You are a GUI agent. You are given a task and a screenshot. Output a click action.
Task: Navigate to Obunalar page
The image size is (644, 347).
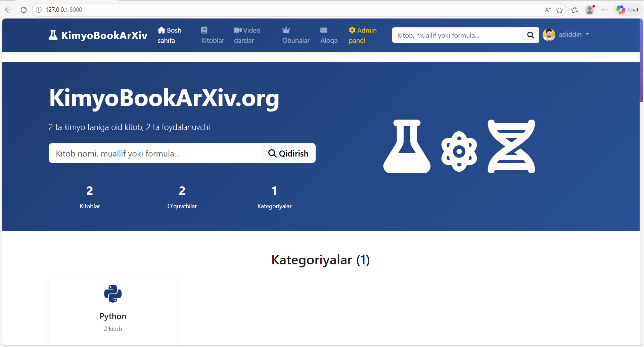coord(295,35)
